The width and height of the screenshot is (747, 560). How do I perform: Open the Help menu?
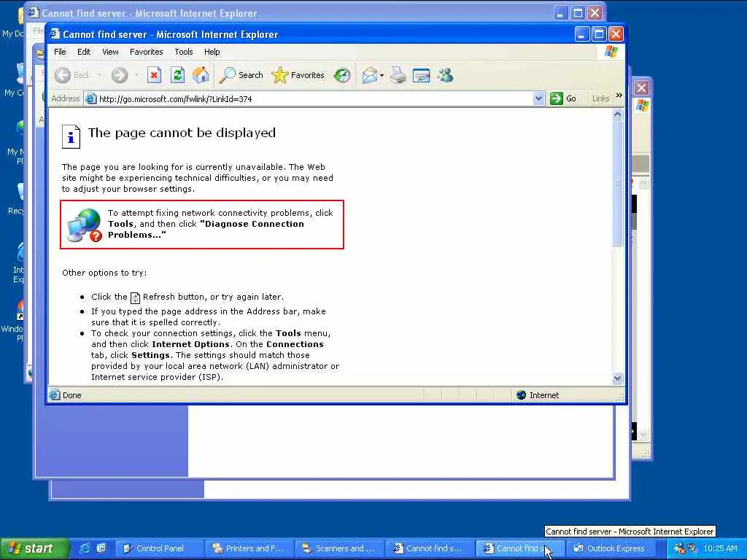pyautogui.click(x=212, y=52)
